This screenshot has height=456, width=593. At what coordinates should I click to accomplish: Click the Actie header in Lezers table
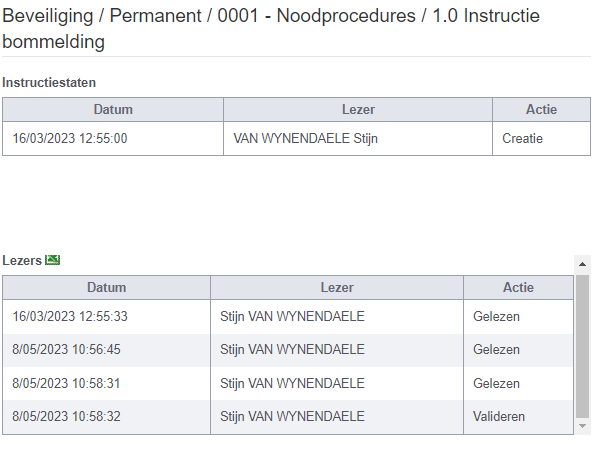[x=518, y=288]
